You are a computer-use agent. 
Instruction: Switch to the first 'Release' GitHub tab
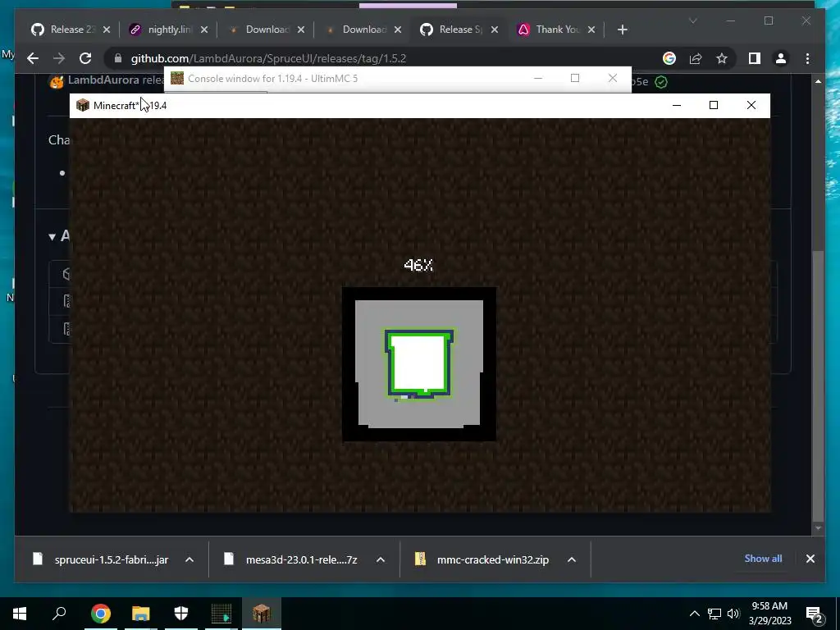tap(71, 30)
